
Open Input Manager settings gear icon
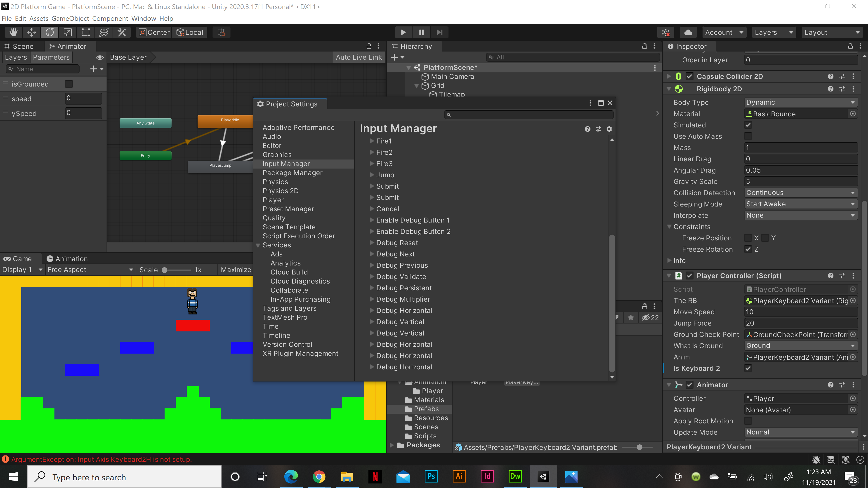pyautogui.click(x=609, y=129)
